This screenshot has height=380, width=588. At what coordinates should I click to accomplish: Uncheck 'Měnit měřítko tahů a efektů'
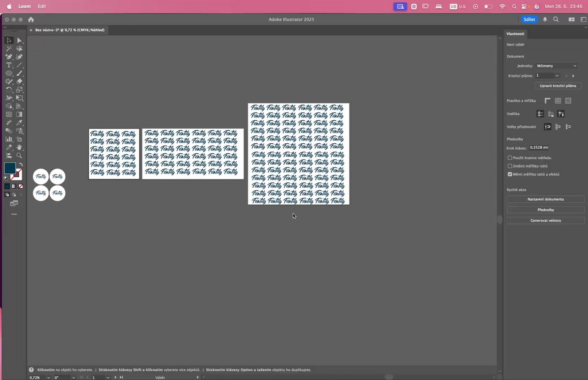510,174
